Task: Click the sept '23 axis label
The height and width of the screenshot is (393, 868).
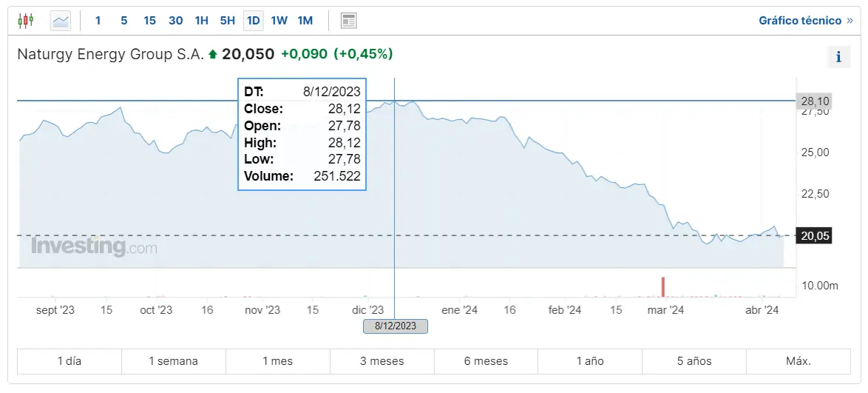Action: coord(55,310)
